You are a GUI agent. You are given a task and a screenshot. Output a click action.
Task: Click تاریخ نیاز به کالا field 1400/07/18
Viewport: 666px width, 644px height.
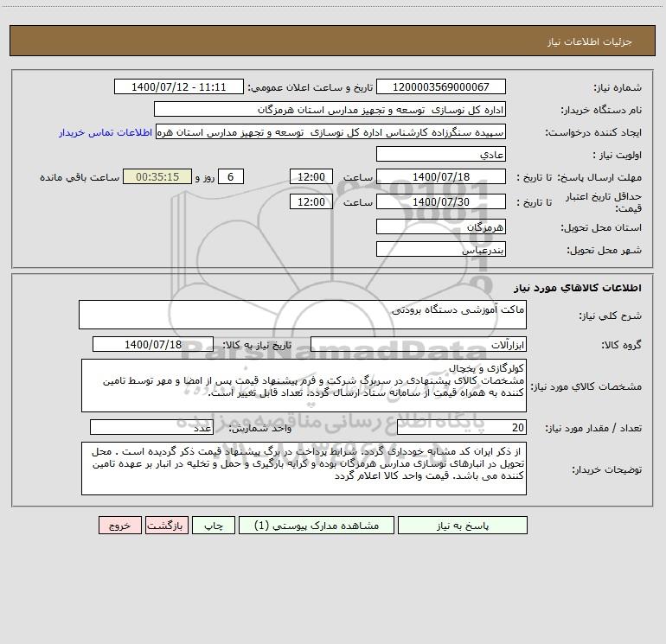153,344
